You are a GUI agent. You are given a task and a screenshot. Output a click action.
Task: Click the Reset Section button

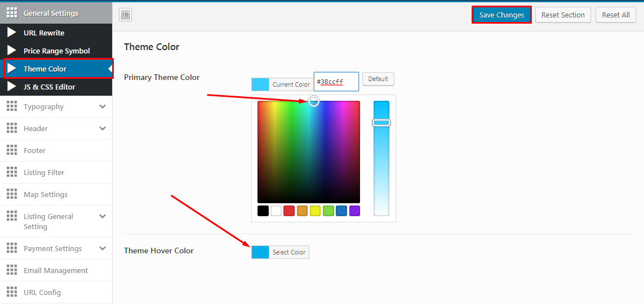pyautogui.click(x=563, y=15)
